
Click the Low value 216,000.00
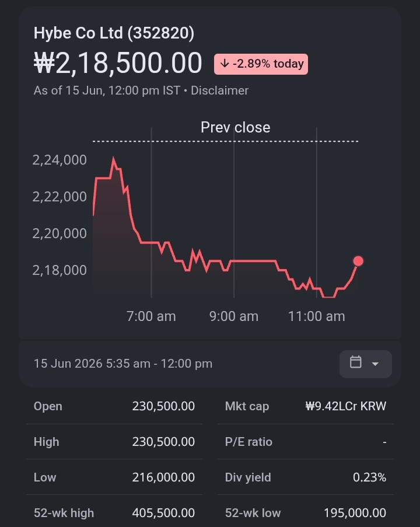(x=163, y=477)
